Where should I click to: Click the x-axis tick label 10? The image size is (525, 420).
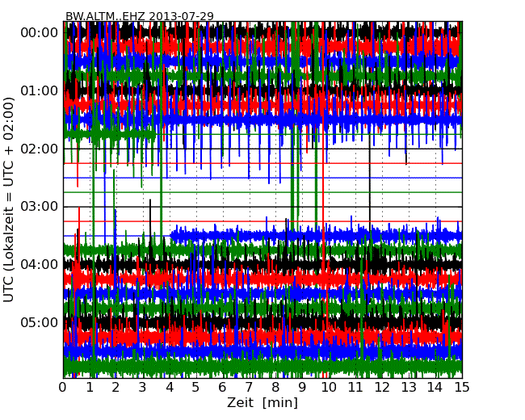click(329, 387)
